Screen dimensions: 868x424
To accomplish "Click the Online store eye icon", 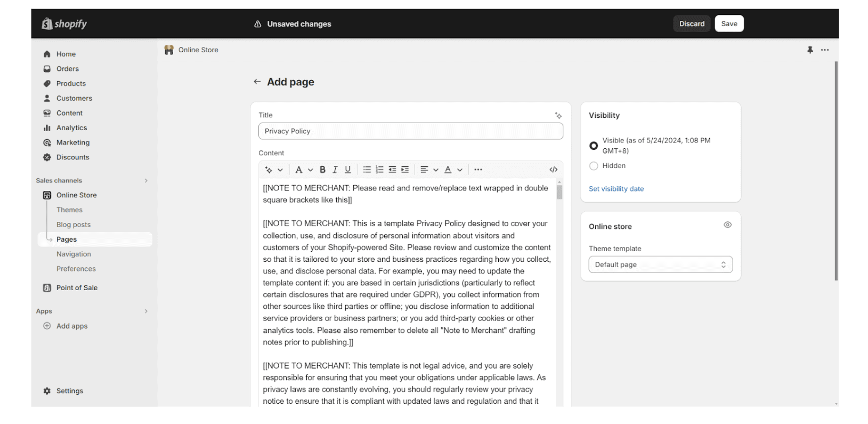I will (727, 225).
